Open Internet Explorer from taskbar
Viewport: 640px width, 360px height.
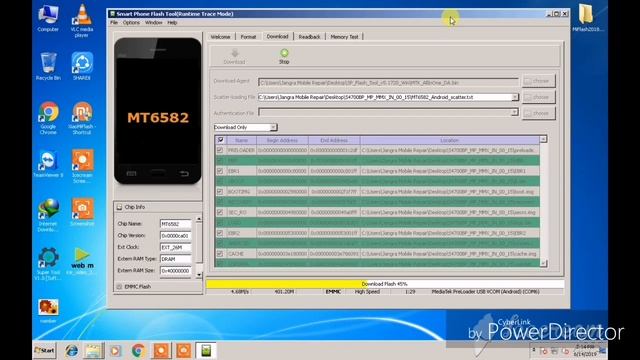coord(71,350)
